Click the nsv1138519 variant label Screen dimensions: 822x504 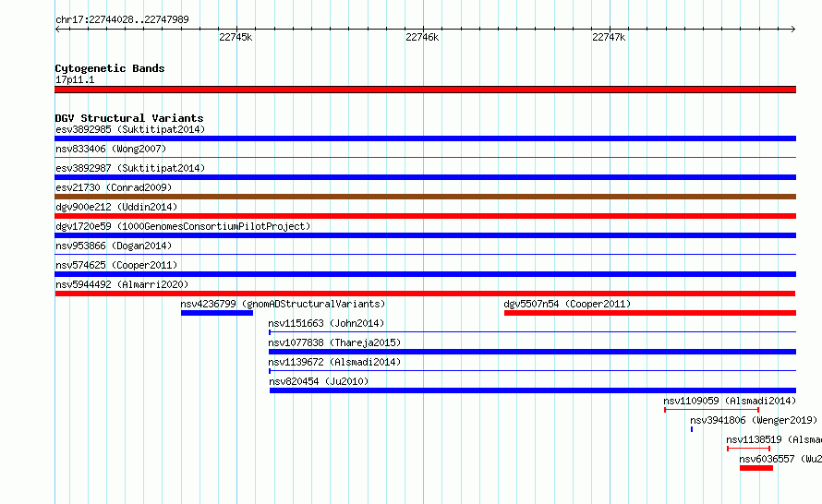tap(774, 439)
